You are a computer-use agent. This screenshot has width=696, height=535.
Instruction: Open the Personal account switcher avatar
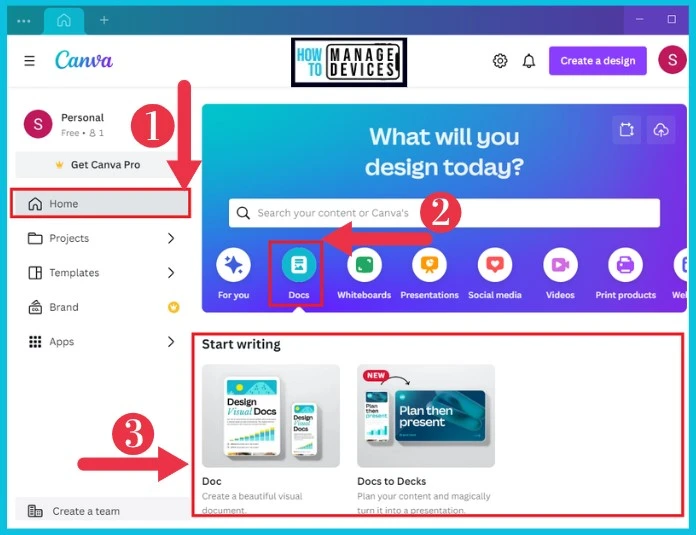tap(38, 124)
